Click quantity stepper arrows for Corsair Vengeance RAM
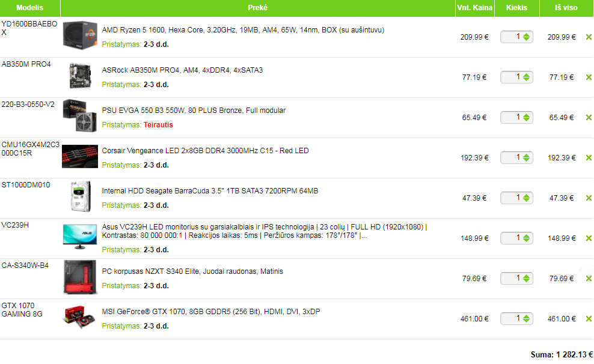Image resolution: width=594 pixels, height=364 pixels. tap(526, 158)
